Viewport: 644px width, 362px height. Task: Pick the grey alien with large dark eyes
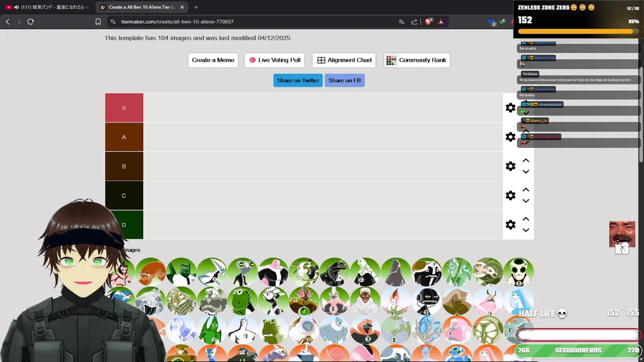pos(519,273)
